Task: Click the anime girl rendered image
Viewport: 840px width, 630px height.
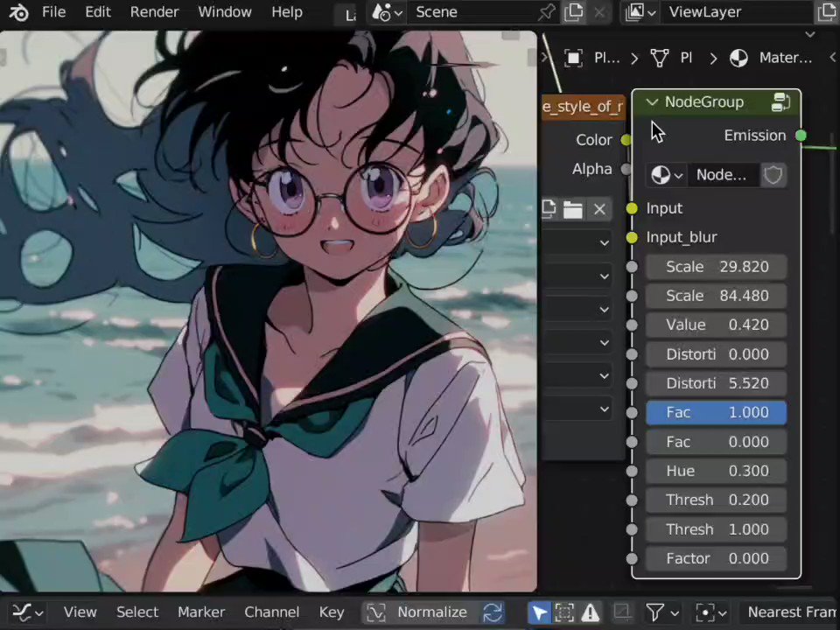Action: [268, 311]
